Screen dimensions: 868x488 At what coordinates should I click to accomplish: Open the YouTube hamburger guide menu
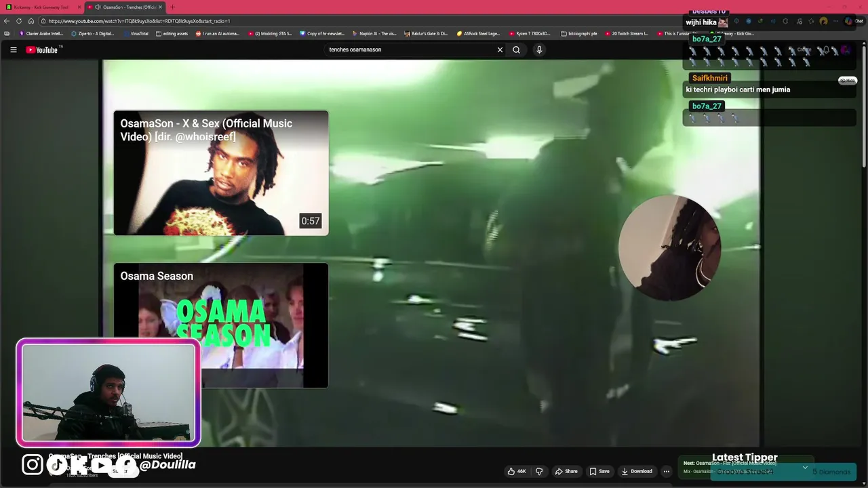point(13,49)
